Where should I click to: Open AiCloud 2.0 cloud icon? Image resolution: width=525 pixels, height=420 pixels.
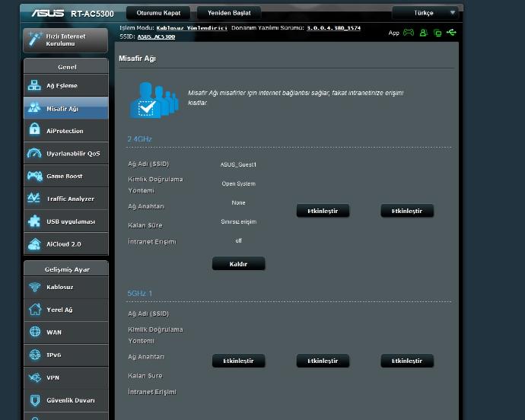(x=34, y=244)
